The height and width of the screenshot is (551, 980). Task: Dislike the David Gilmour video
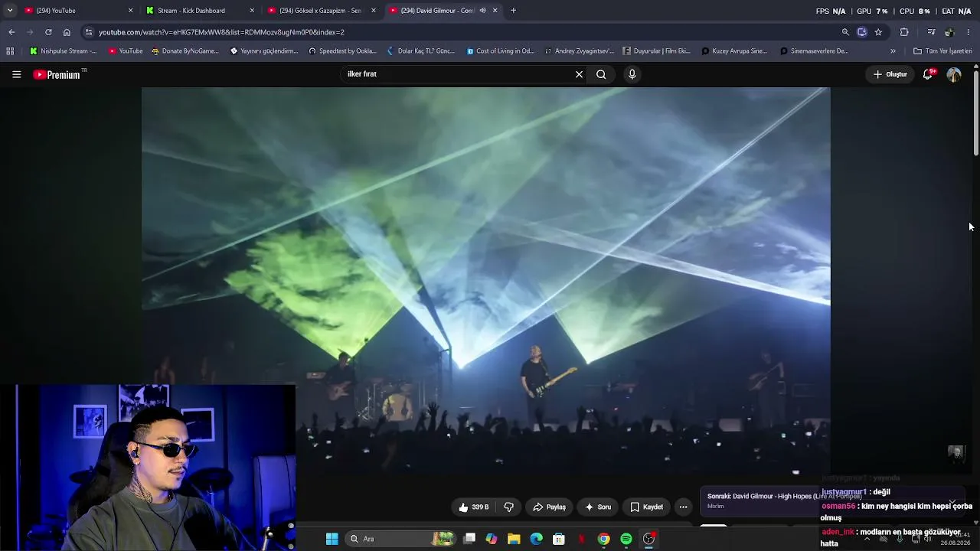click(x=508, y=507)
